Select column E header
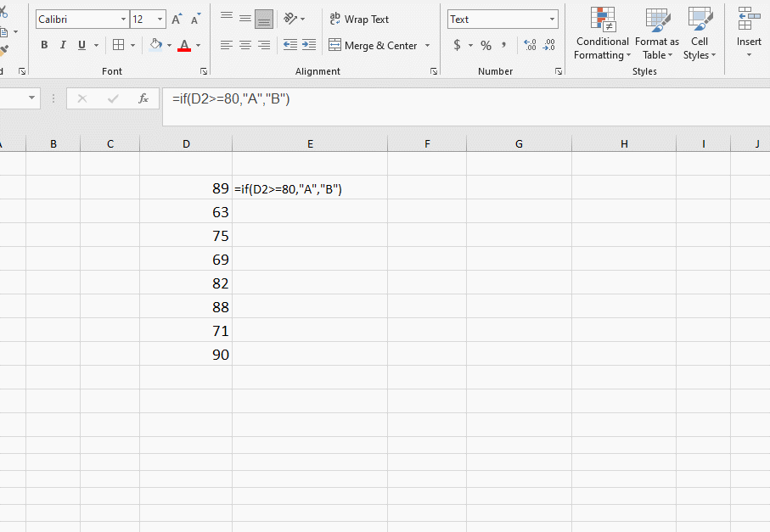Image resolution: width=770 pixels, height=532 pixels. pyautogui.click(x=310, y=143)
